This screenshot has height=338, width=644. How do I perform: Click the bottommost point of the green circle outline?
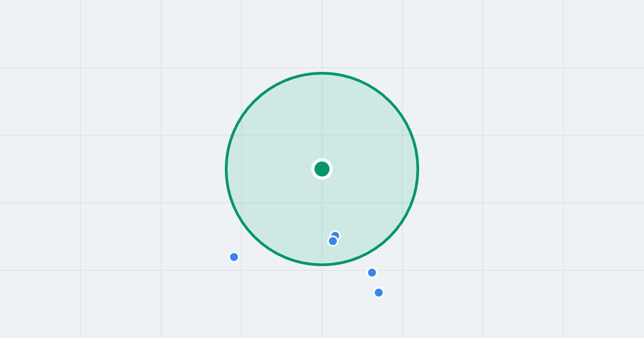pyautogui.click(x=322, y=264)
